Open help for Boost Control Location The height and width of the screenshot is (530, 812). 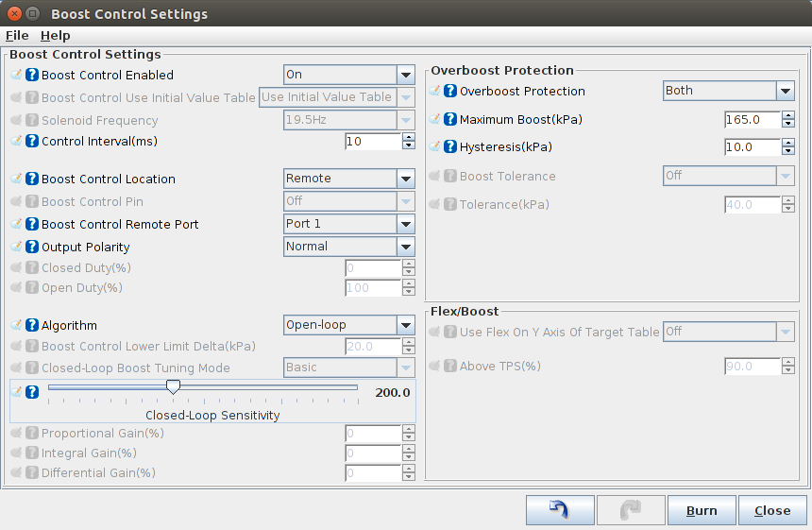32,180
